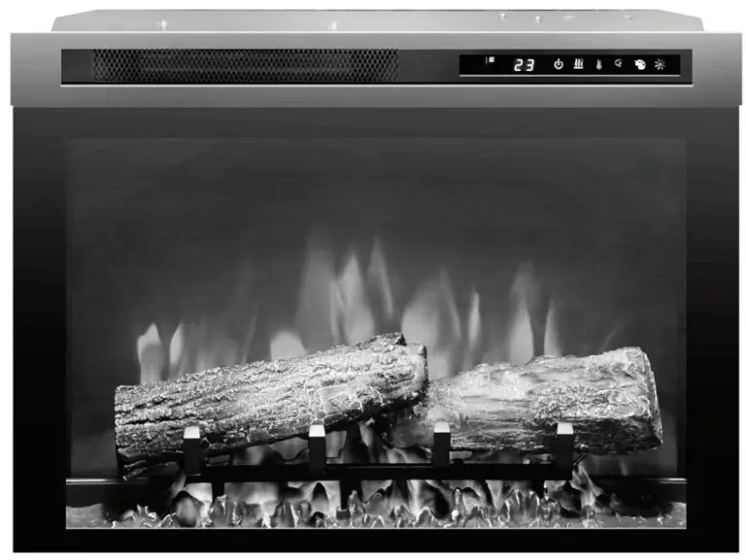The width and height of the screenshot is (746, 560).
Task: Tap the thermometer temperature icon
Action: (599, 64)
